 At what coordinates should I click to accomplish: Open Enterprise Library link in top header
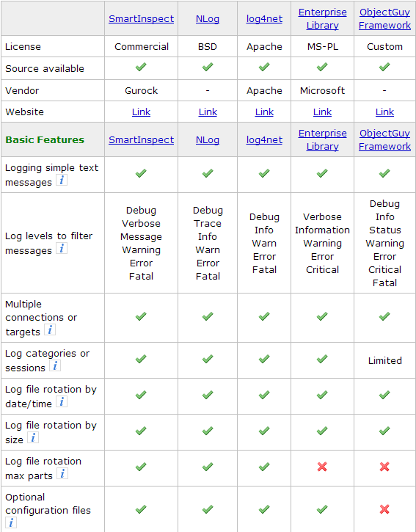point(322,18)
